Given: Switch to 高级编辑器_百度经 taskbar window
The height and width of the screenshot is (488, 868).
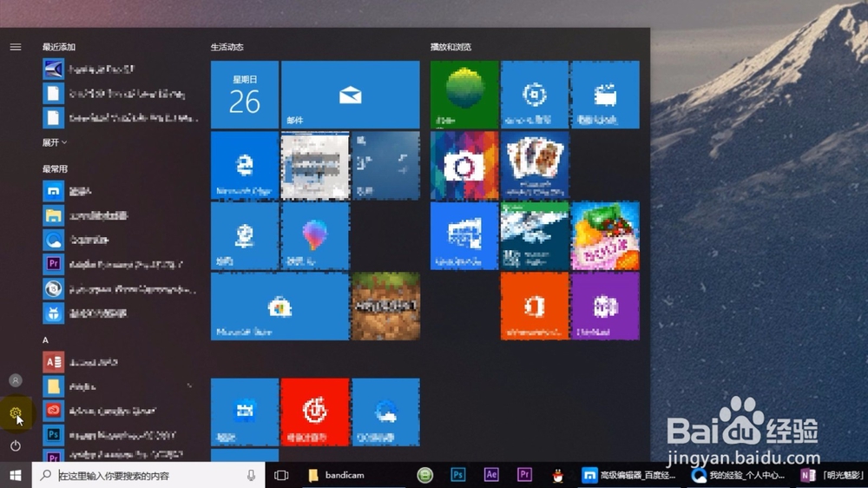Looking at the screenshot, I should (x=629, y=475).
